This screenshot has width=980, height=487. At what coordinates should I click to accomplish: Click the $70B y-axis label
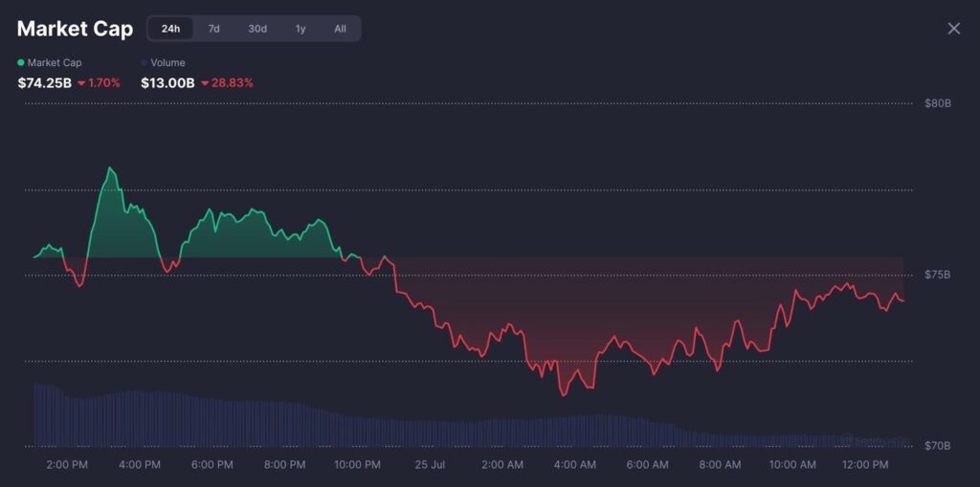pyautogui.click(x=938, y=447)
